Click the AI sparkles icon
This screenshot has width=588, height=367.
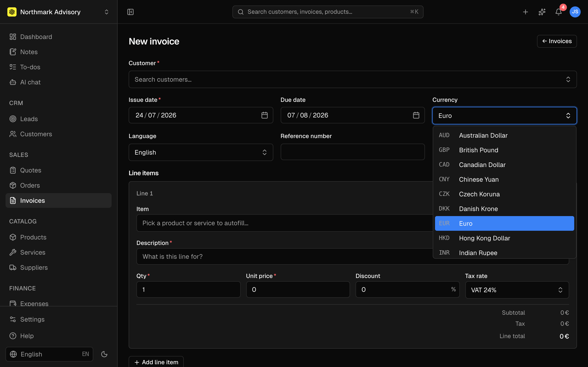[x=542, y=12]
